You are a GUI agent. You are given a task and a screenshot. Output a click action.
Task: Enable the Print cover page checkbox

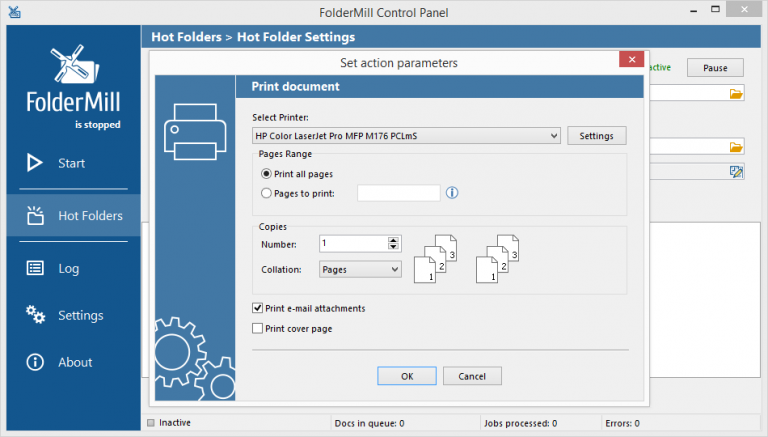258,328
